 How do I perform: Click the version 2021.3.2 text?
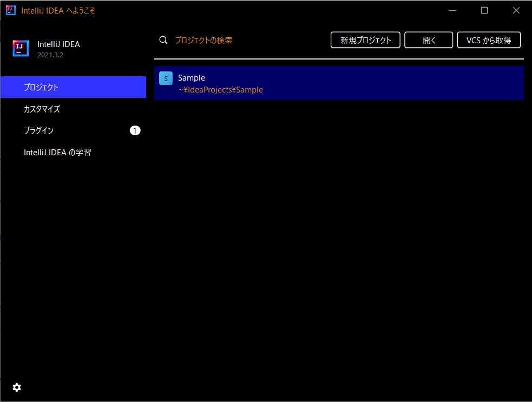[50, 55]
